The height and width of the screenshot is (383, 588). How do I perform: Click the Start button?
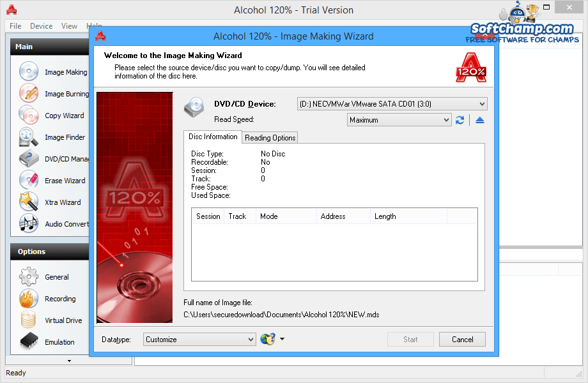[x=410, y=339]
